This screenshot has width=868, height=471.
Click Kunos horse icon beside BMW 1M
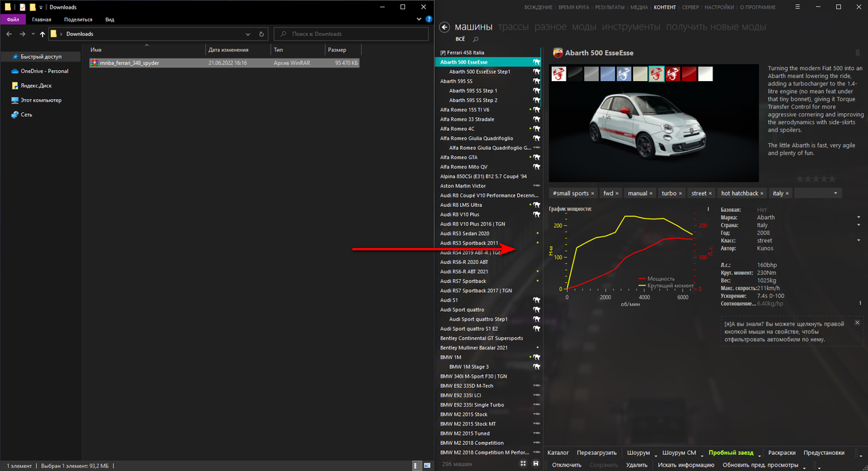coord(536,357)
